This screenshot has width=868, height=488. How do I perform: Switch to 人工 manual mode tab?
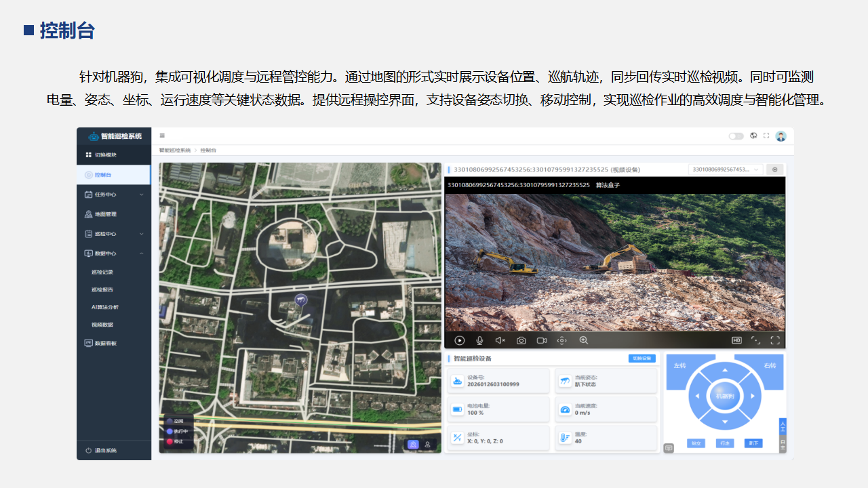point(783,426)
